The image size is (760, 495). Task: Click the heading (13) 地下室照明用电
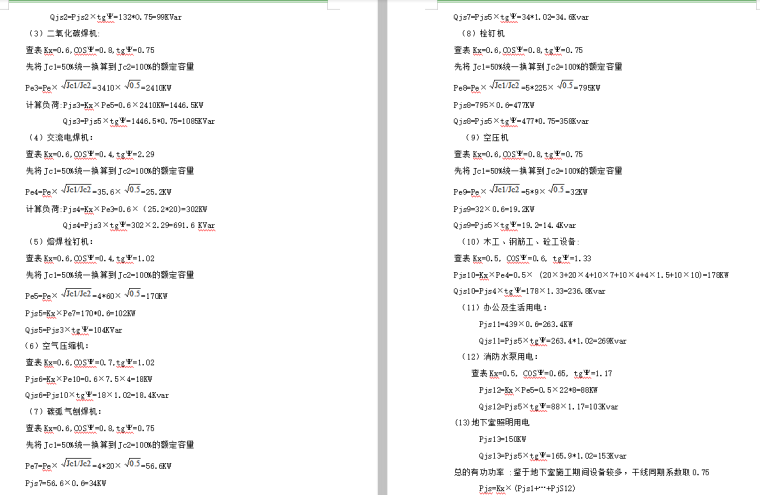tap(498, 422)
